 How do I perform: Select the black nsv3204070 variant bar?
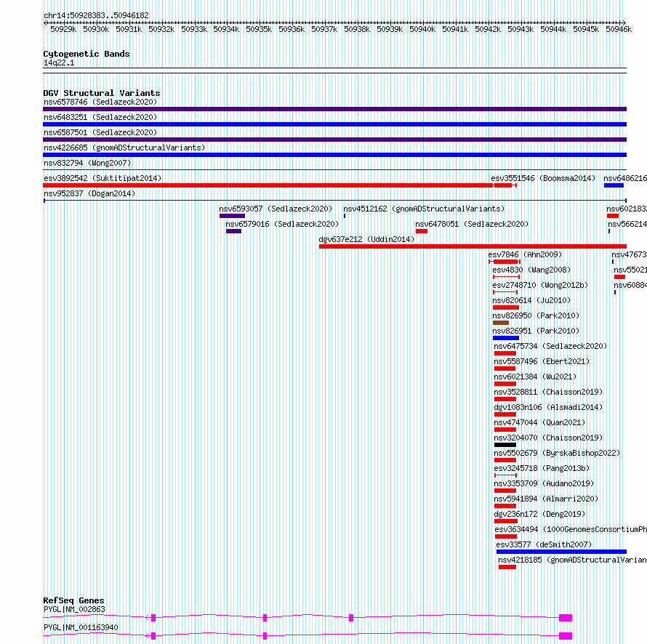505,445
